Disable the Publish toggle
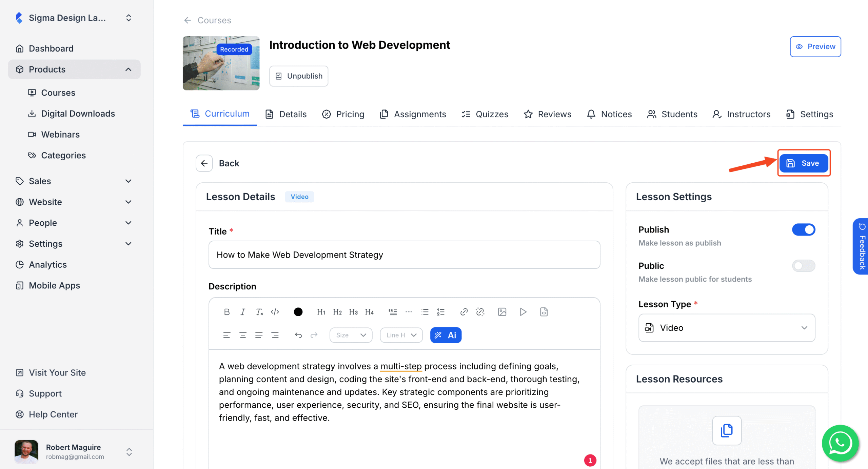This screenshot has height=469, width=868. (x=803, y=229)
